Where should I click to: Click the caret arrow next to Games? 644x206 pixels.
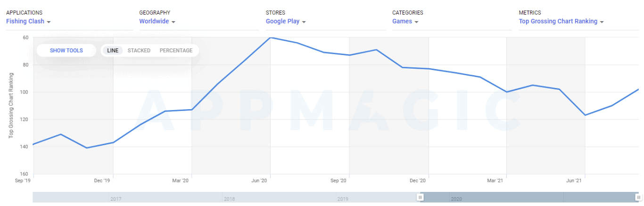click(417, 22)
